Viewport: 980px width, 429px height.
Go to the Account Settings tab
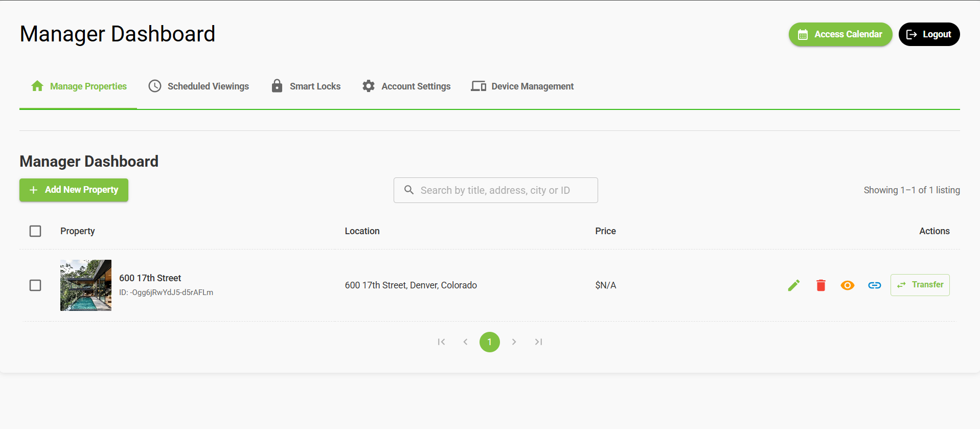(406, 86)
